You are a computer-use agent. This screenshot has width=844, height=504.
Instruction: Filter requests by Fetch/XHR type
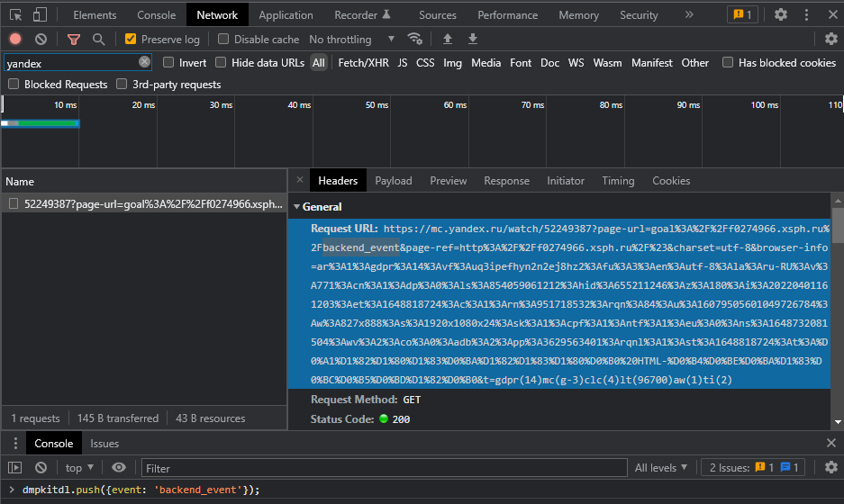pos(363,63)
